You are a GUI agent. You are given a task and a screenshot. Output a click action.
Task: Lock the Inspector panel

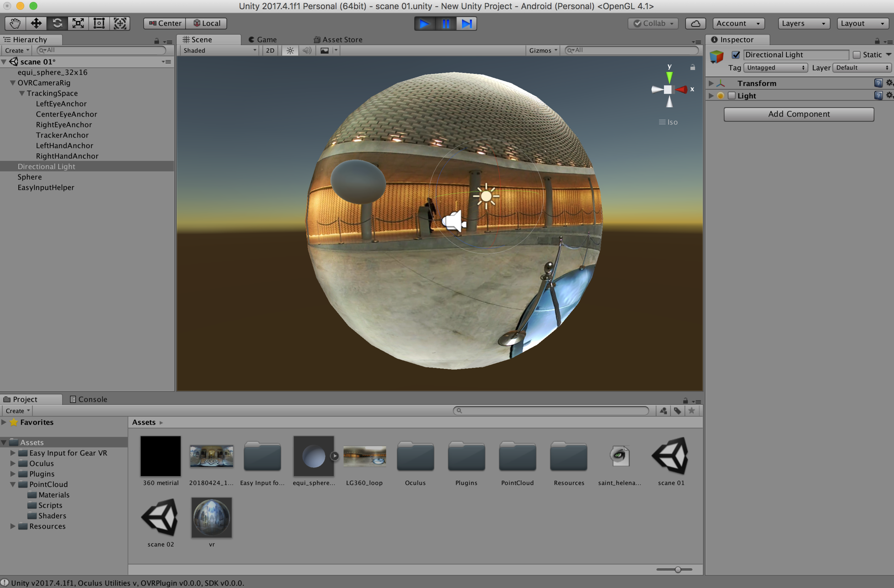tap(877, 40)
